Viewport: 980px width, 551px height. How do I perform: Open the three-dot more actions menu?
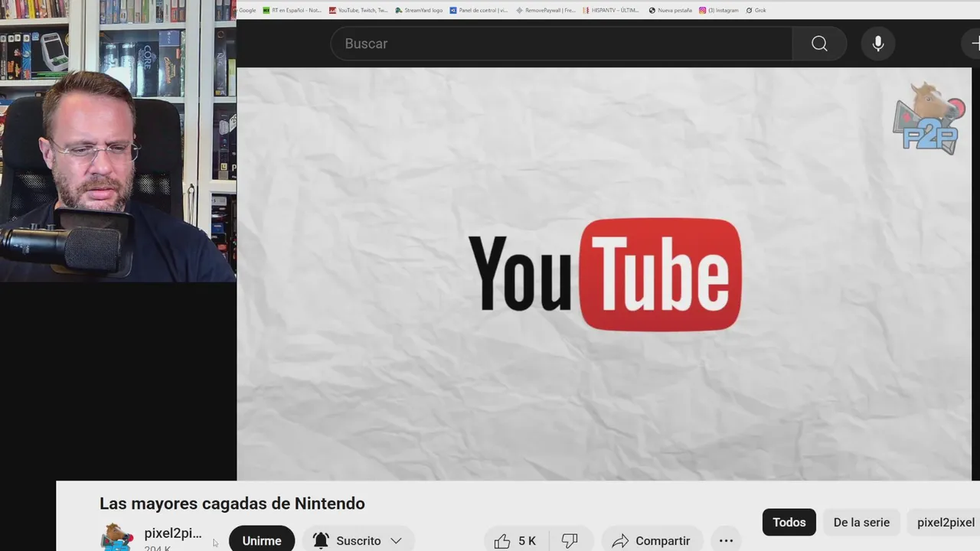pyautogui.click(x=726, y=540)
